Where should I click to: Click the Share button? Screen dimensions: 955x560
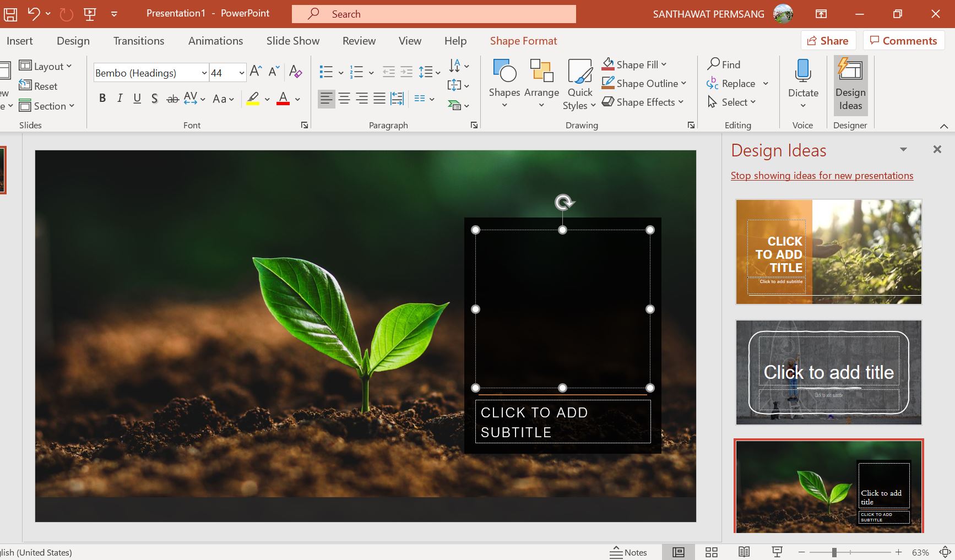point(828,40)
